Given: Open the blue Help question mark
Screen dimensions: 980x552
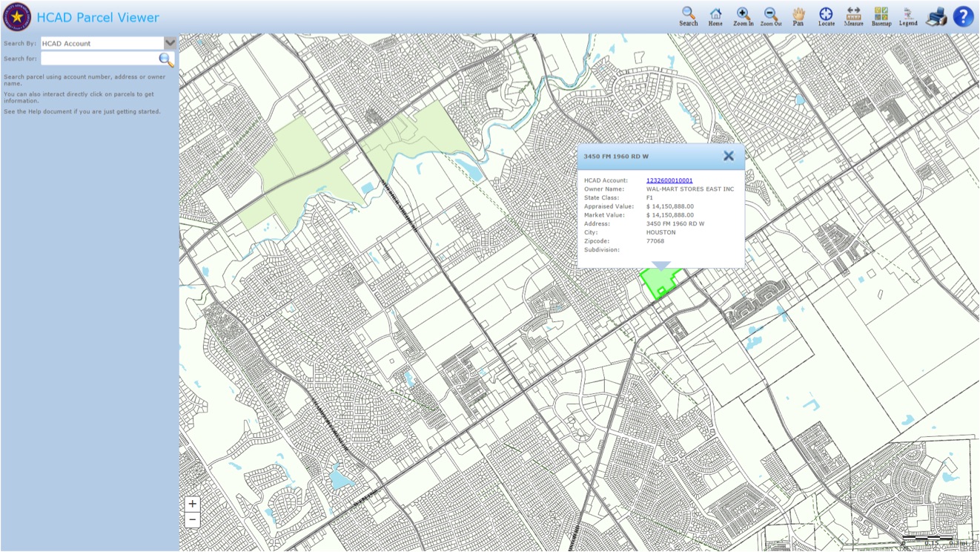Looking at the screenshot, I should pos(963,16).
